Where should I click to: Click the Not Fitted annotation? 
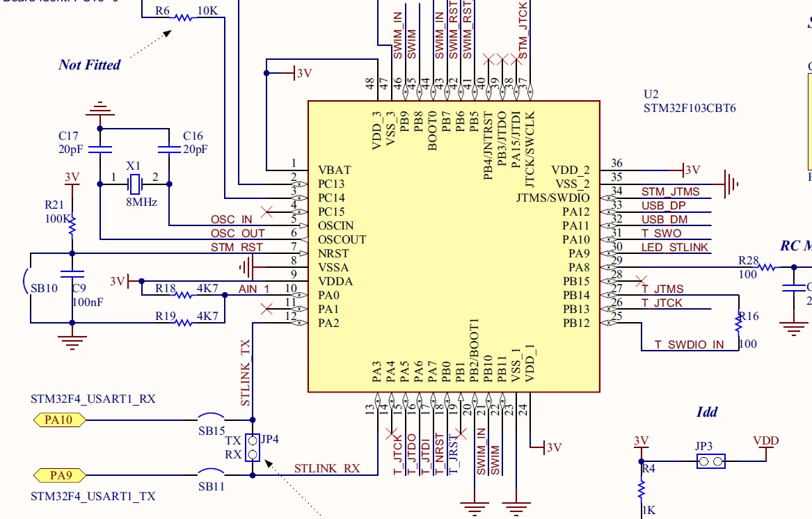(90, 65)
